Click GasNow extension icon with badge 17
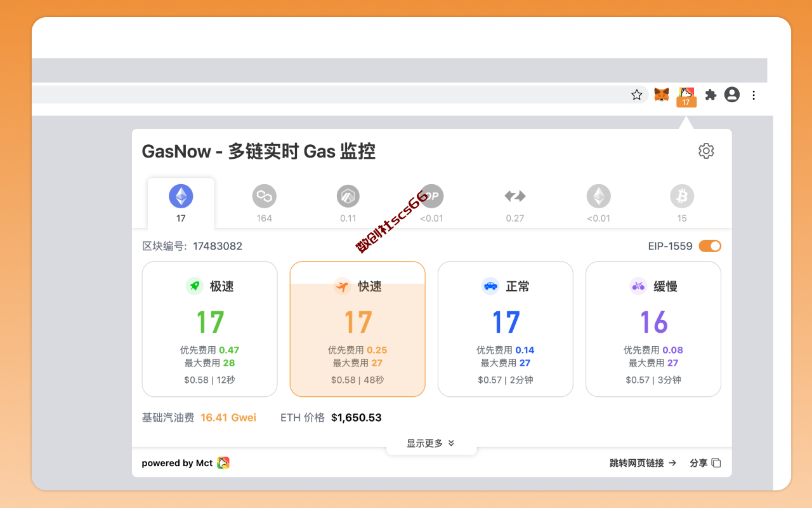Viewport: 812px width, 508px height. 686,97
